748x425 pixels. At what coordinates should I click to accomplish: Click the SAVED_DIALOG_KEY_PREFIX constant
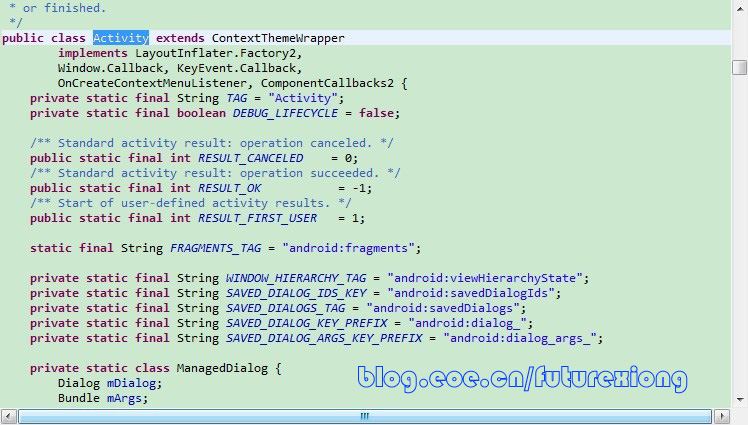pyautogui.click(x=307, y=323)
